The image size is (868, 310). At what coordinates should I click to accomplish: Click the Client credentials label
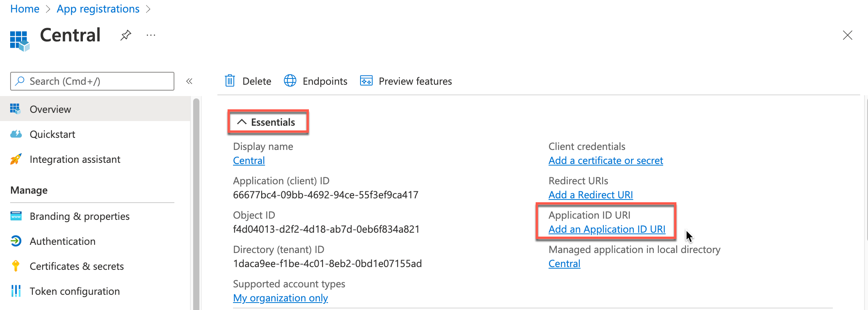point(587,146)
